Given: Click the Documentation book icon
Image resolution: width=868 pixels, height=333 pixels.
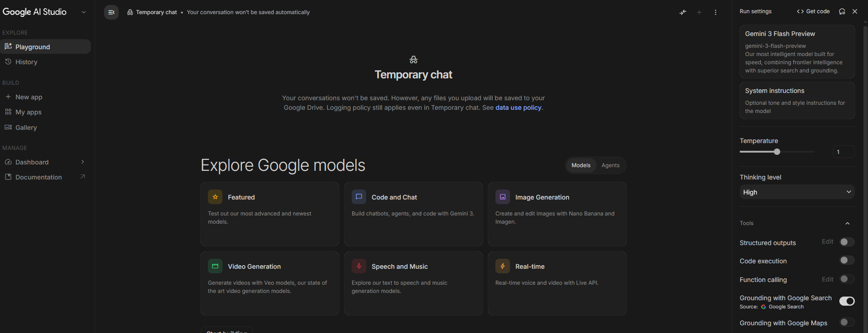Looking at the screenshot, I should [8, 177].
